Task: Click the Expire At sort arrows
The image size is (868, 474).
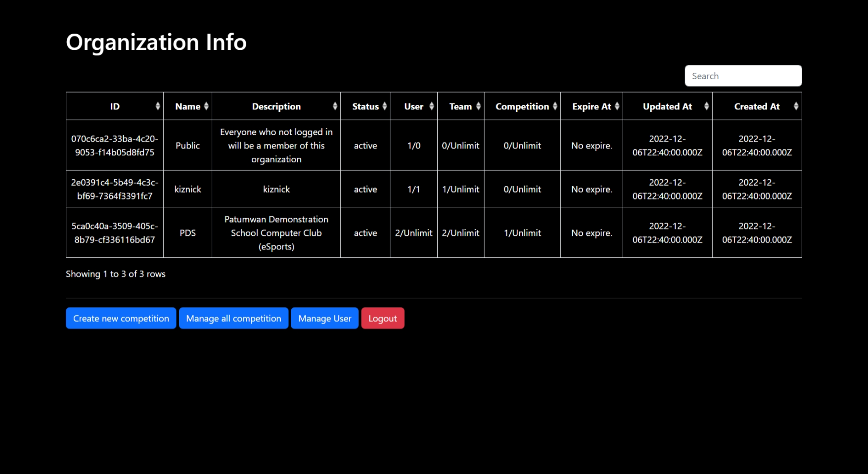Action: 617,106
